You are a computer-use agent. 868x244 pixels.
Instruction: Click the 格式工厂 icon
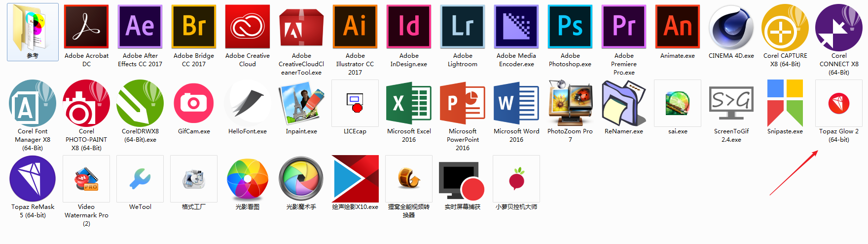click(194, 179)
